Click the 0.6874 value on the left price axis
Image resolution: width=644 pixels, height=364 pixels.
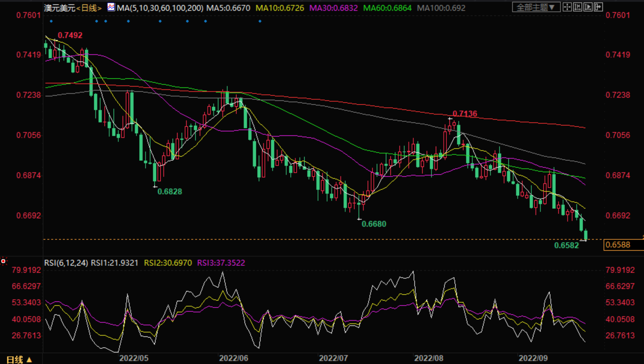point(29,176)
